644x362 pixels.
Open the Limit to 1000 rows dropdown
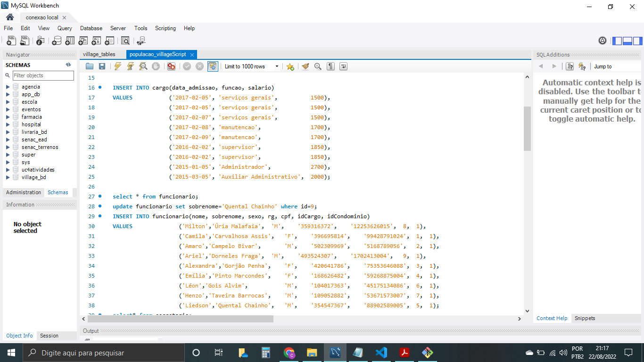[277, 66]
